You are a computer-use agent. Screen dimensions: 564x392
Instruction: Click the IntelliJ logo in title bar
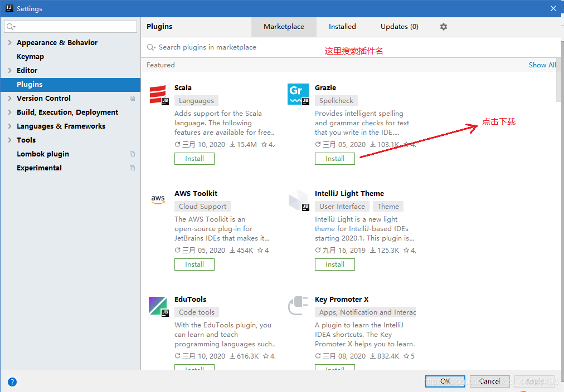(x=9, y=8)
